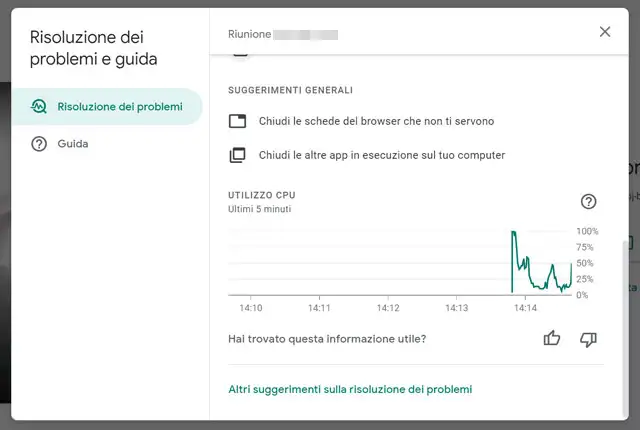Click the 100% label on the chart axis
This screenshot has width=640, height=430.
[x=587, y=231]
